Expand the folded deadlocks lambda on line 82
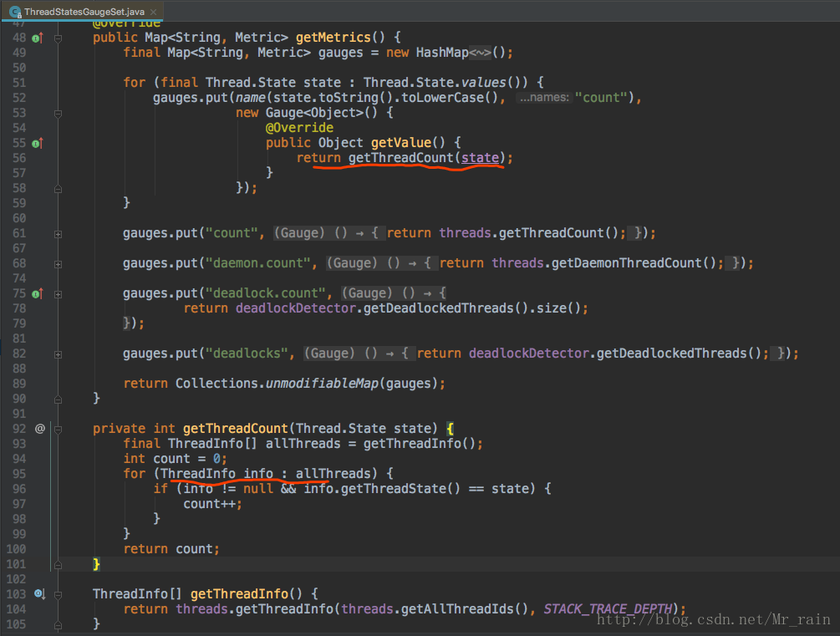The image size is (840, 636). tap(58, 354)
